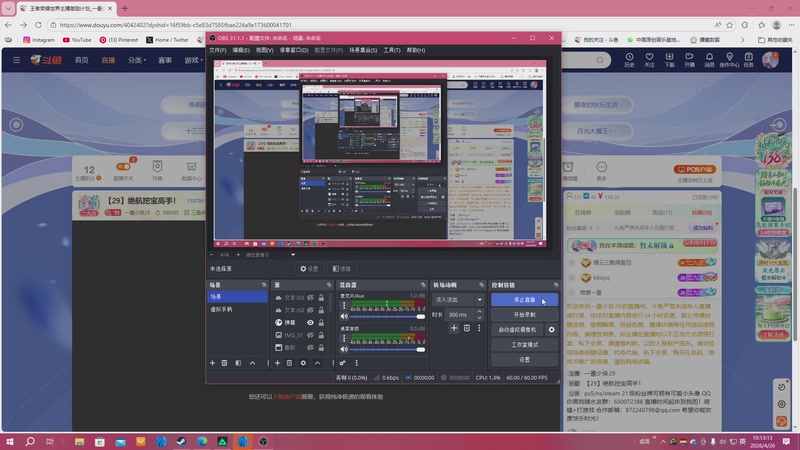Move the source up with the arrow in the sources panel
Image resolution: width=800 pixels, height=450 pixels.
click(317, 363)
